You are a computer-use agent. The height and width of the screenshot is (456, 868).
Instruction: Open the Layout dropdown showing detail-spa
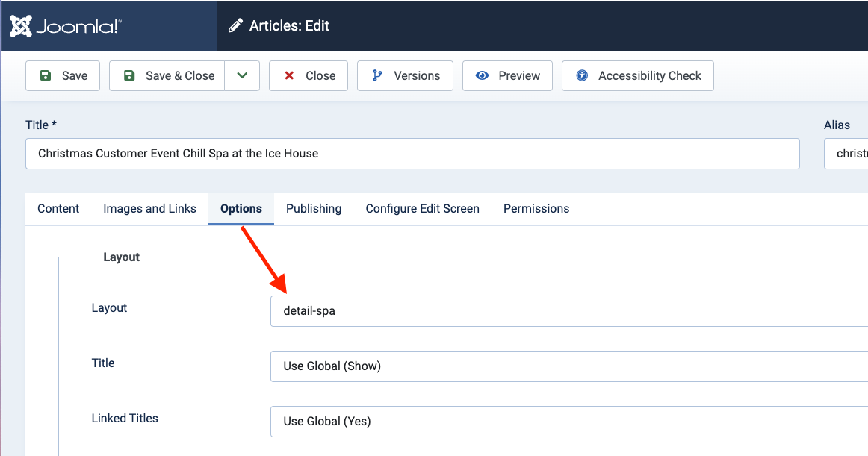[568, 311]
